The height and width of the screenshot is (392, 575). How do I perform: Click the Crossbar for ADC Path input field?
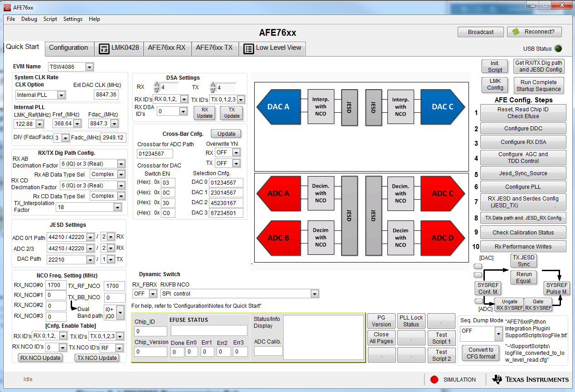pyautogui.click(x=154, y=154)
